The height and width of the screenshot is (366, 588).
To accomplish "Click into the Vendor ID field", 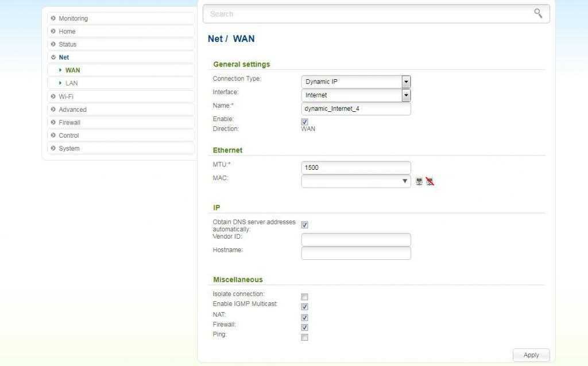I will 355,239.
